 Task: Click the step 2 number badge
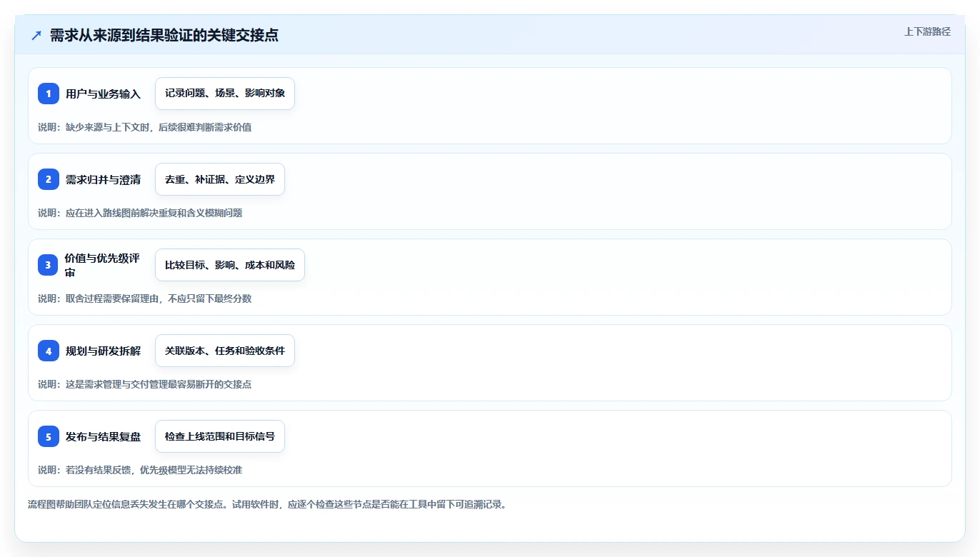click(x=49, y=179)
